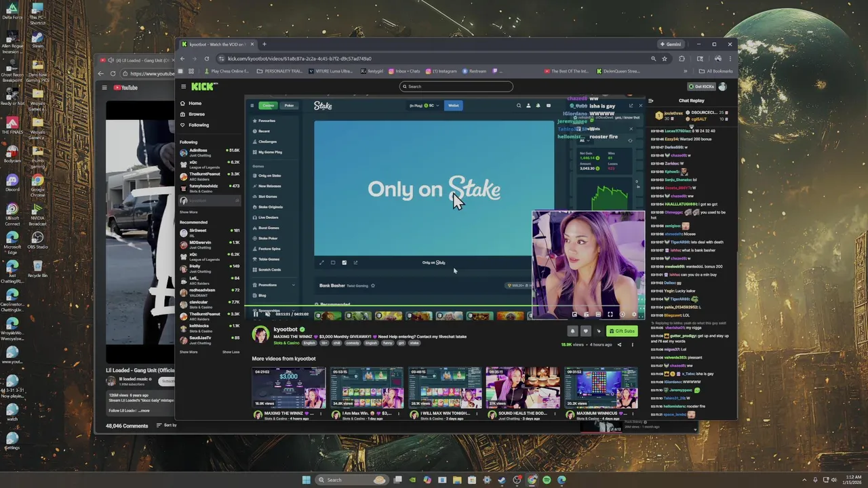The height and width of the screenshot is (488, 868).
Task: Toggle theater mode on the player
Action: coord(598,314)
